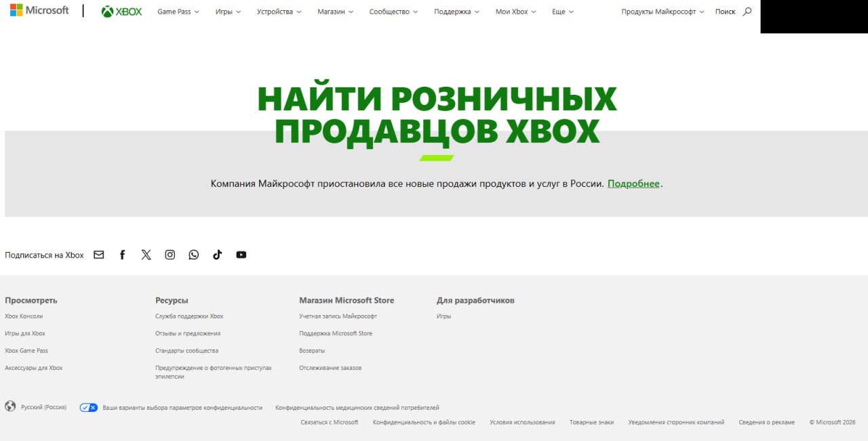Click the Подробнее link

(x=633, y=184)
